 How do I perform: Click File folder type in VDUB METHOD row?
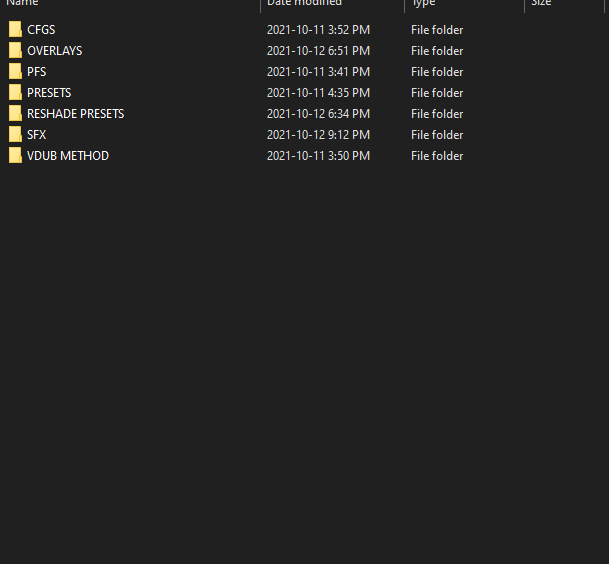point(437,156)
